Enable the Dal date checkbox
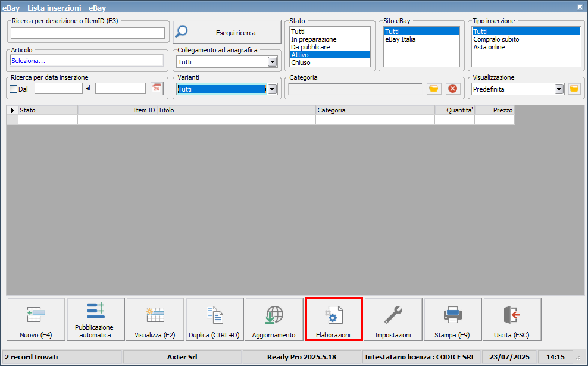 pyautogui.click(x=14, y=89)
